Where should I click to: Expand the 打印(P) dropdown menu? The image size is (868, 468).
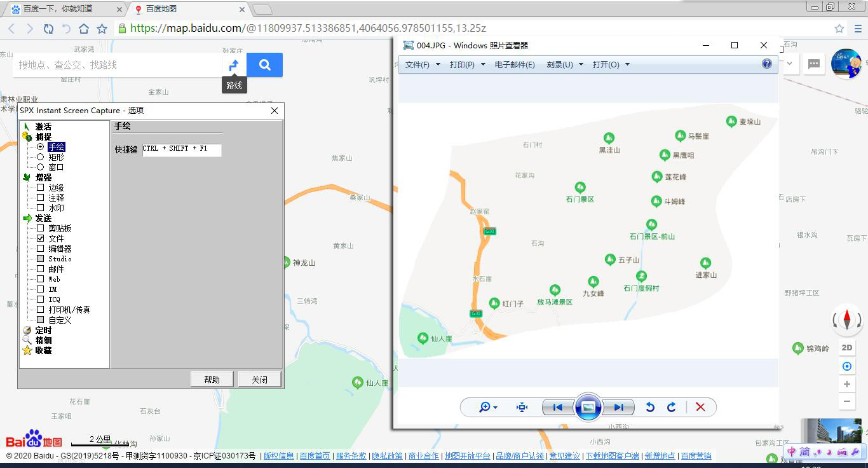coord(467,65)
